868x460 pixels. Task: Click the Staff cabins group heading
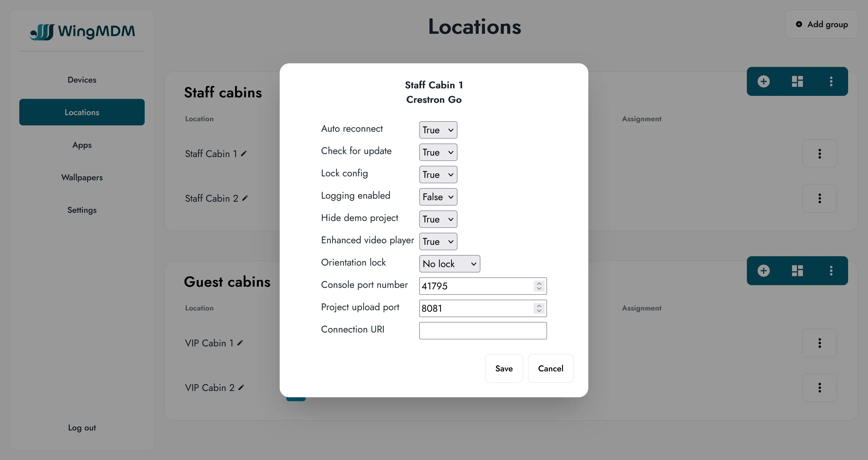point(223,92)
